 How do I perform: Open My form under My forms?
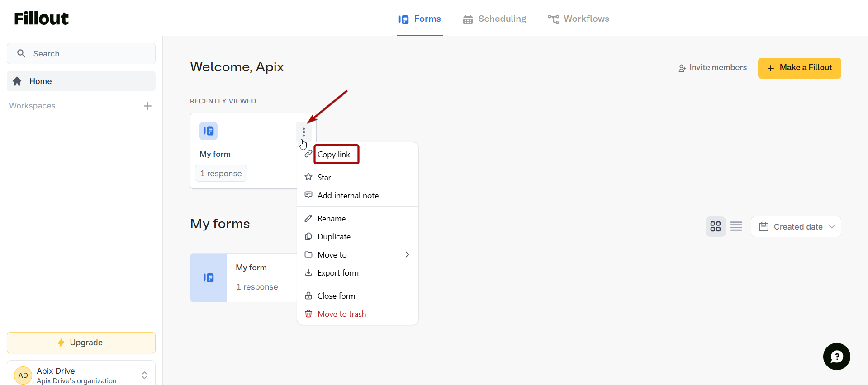(243, 277)
